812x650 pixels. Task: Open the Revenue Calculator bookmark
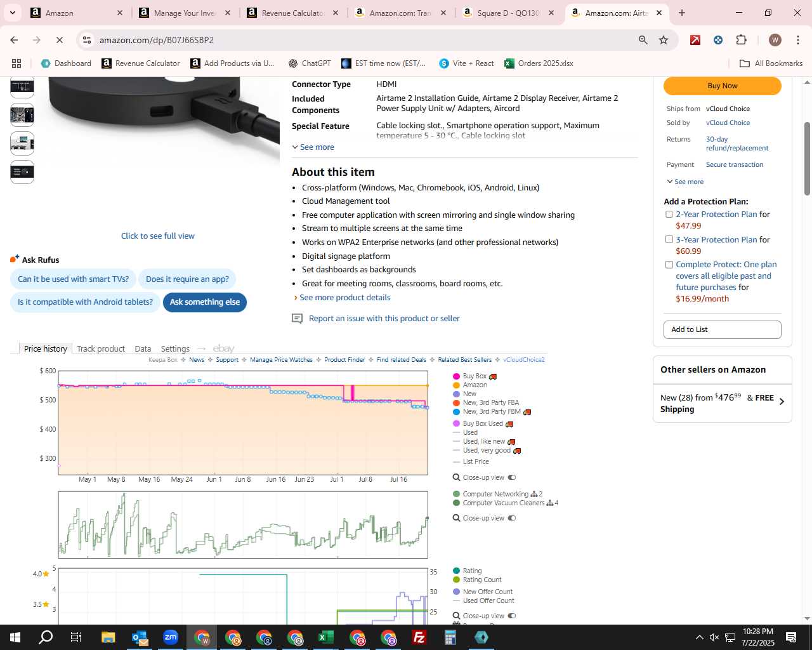[141, 63]
